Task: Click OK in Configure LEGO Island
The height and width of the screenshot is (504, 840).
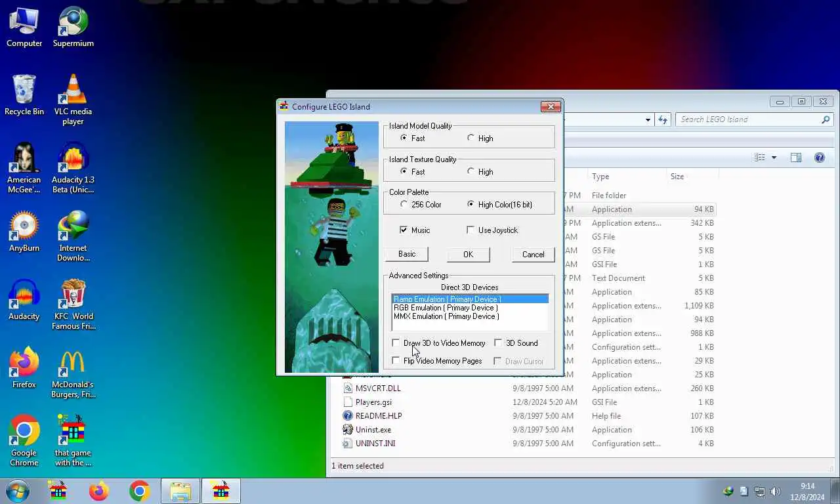Action: pyautogui.click(x=468, y=255)
